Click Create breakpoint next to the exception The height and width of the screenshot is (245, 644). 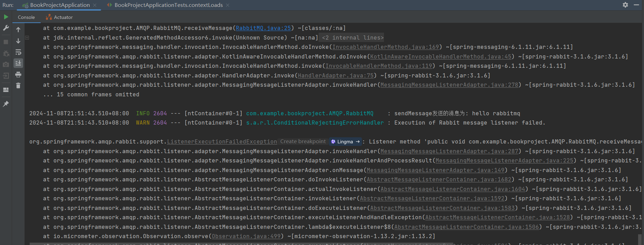(303, 141)
